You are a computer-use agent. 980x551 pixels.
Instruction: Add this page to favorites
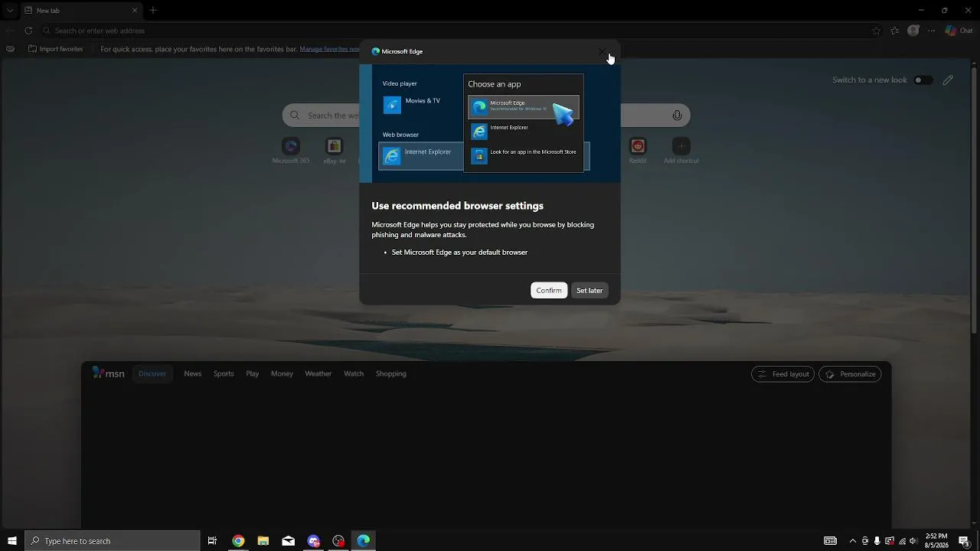click(877, 31)
